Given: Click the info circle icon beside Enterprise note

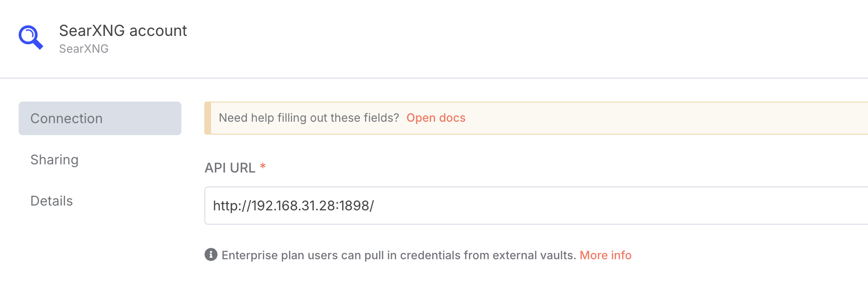Looking at the screenshot, I should coord(211,254).
